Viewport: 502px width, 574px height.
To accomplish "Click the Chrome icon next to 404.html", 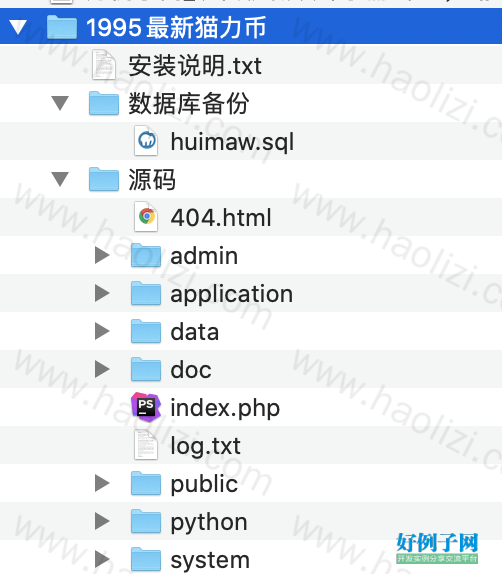I will (146, 217).
